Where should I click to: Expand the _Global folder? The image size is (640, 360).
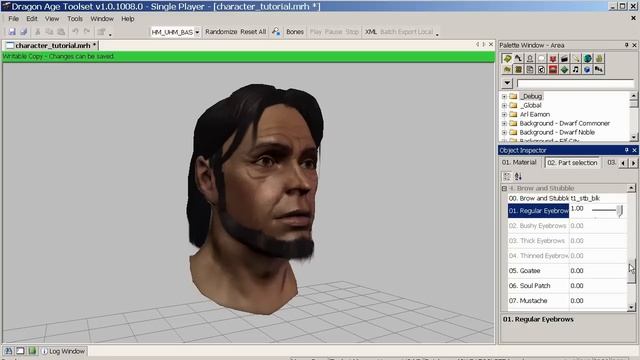(504, 106)
